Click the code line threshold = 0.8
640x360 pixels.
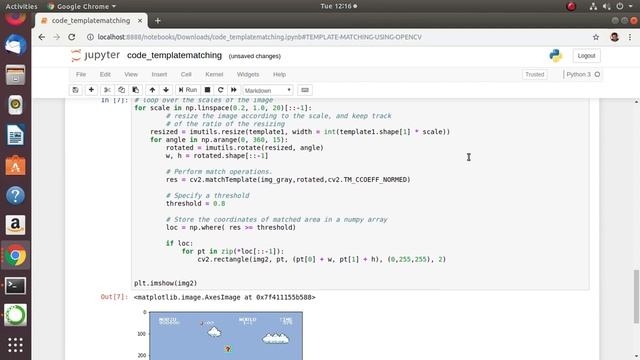(x=196, y=203)
